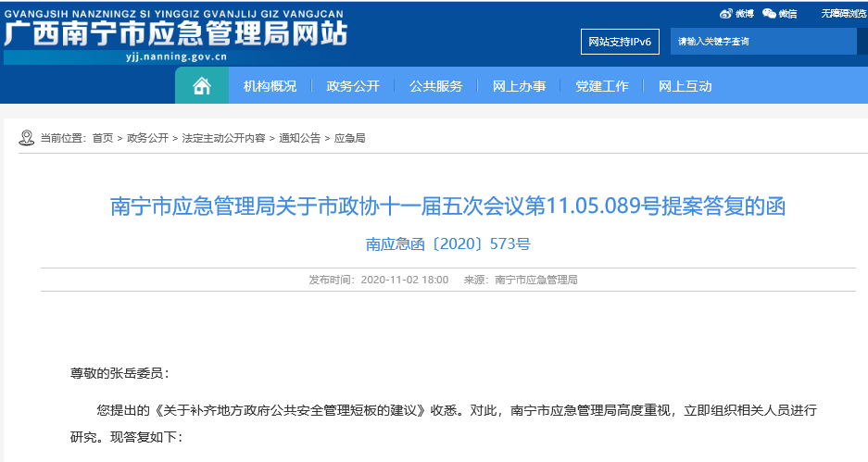Click the location pin icon beside 当前位置
The width and height of the screenshot is (868, 462).
pyautogui.click(x=26, y=138)
